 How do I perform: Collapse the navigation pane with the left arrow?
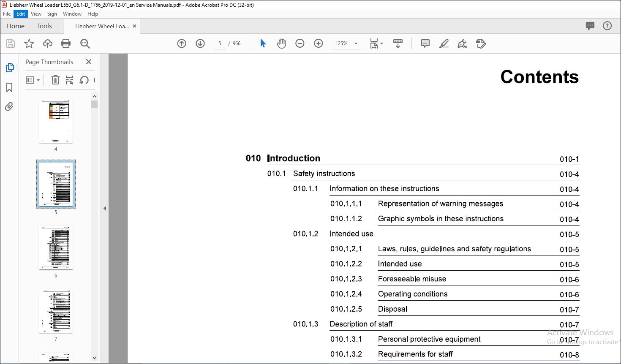pyautogui.click(x=105, y=208)
